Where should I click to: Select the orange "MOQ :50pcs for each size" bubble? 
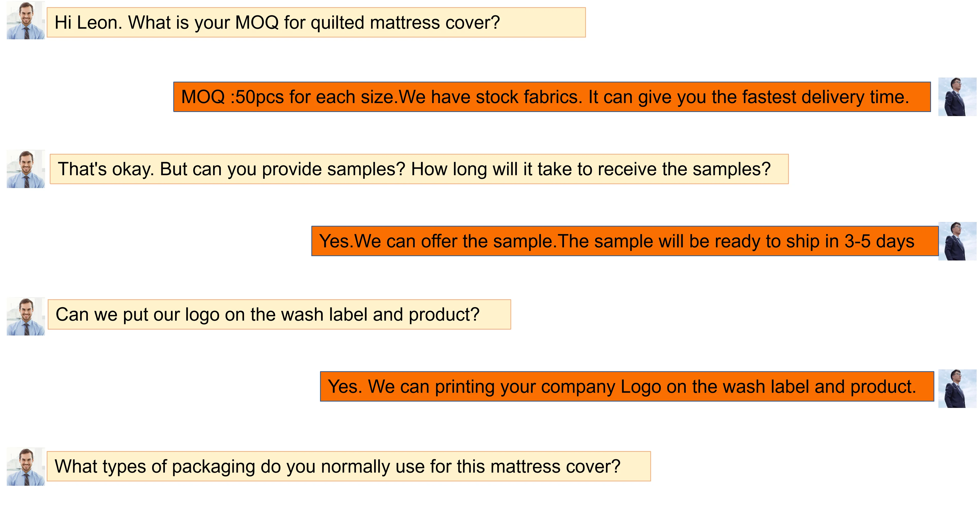click(x=552, y=97)
